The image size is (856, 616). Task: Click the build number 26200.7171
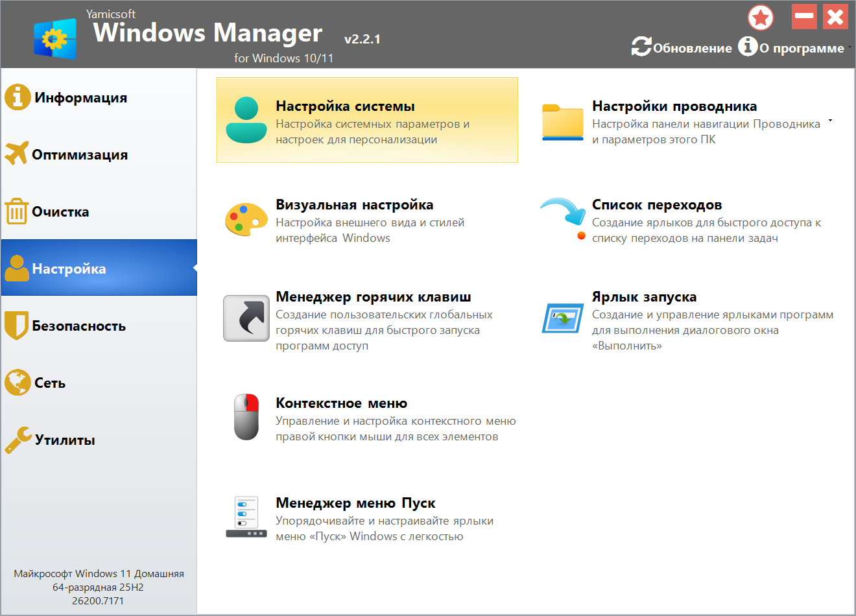[x=98, y=600]
